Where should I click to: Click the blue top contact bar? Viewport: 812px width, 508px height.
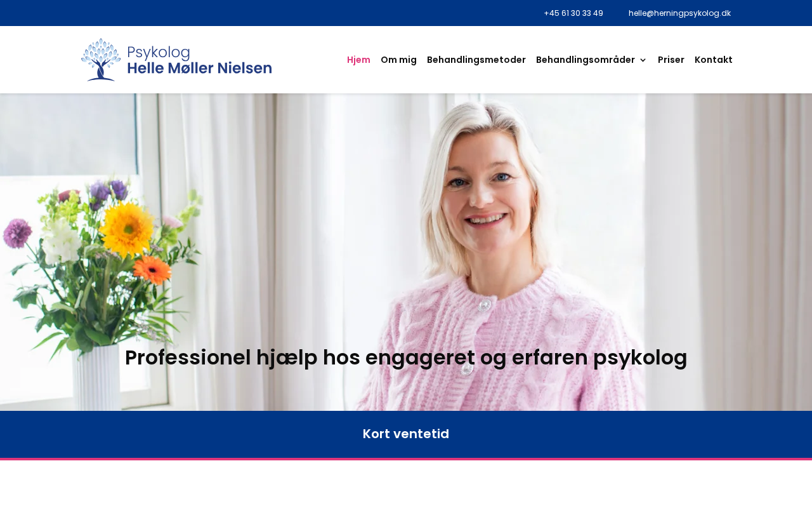click(x=406, y=13)
